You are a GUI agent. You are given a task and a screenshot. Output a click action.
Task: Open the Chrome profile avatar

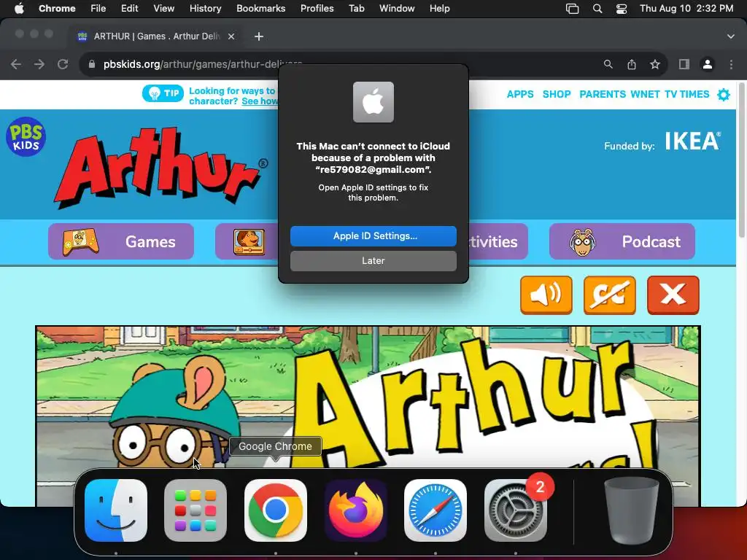point(708,64)
